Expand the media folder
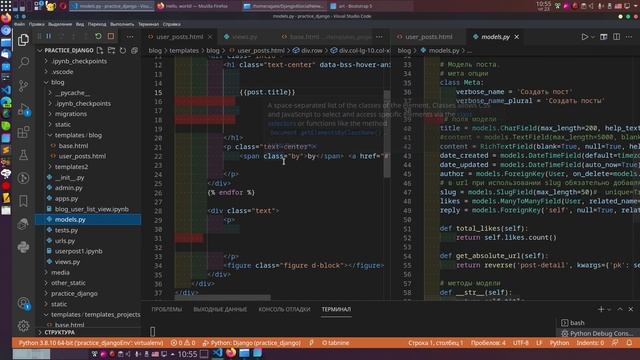Viewport: 640px width, 360px height. [60, 273]
